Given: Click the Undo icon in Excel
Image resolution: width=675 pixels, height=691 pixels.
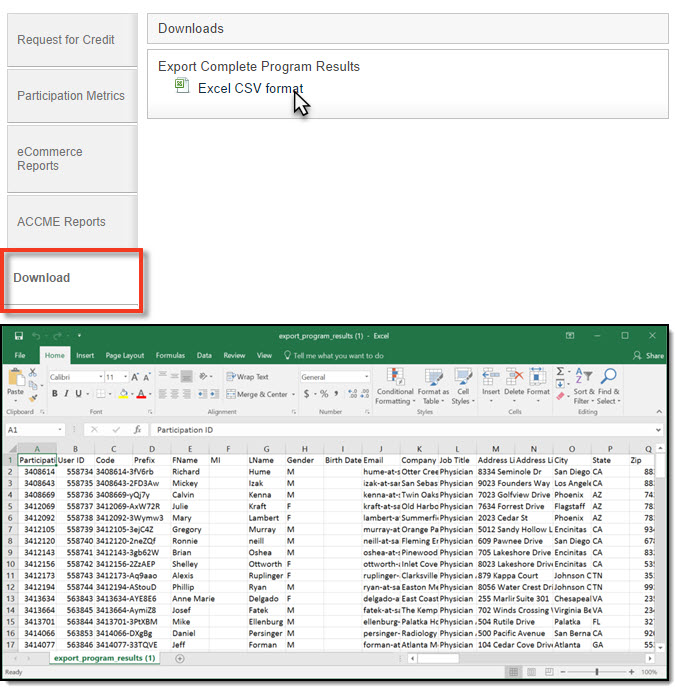Looking at the screenshot, I should (36, 336).
